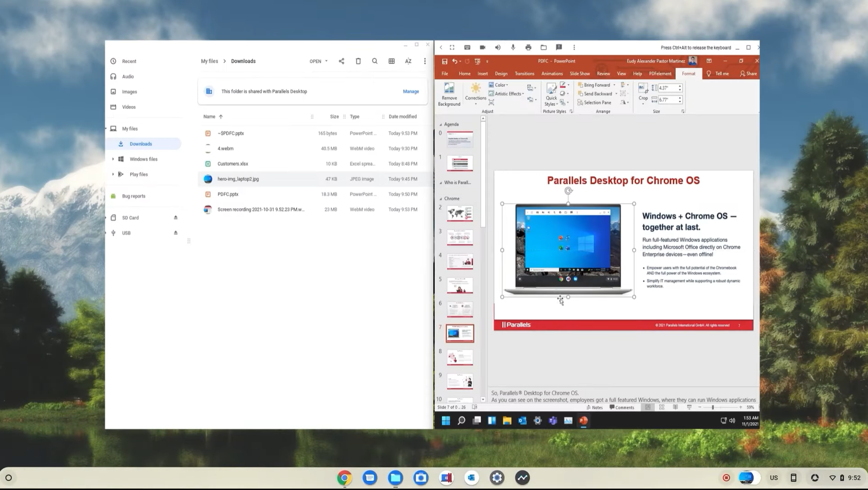The image size is (868, 490).
Task: Switch Files app to thumbnail grid view
Action: (x=391, y=61)
